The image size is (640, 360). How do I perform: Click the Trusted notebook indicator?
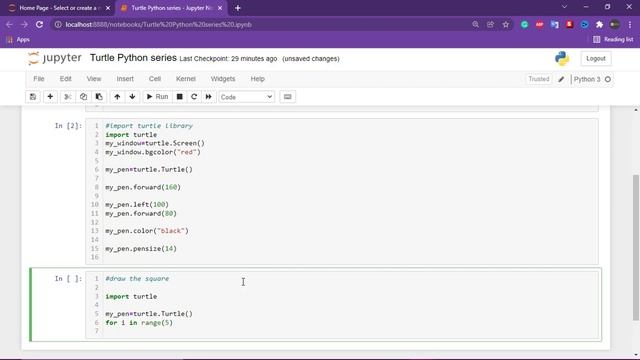coord(539,79)
